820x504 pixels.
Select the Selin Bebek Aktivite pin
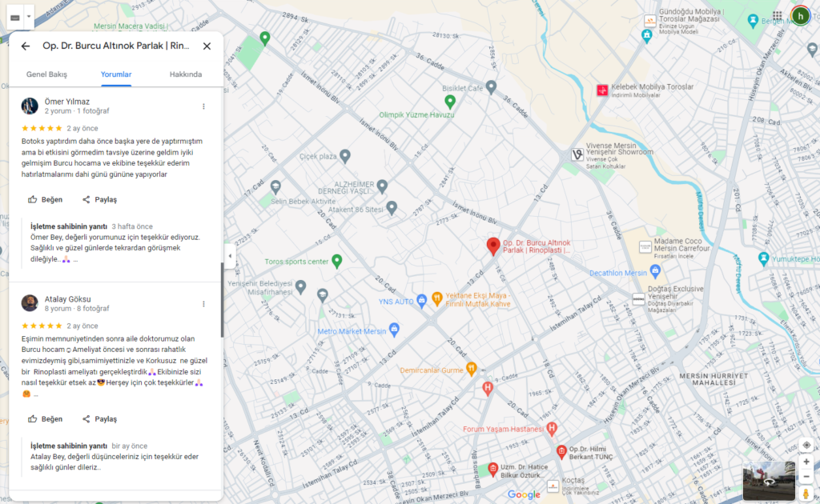click(275, 187)
